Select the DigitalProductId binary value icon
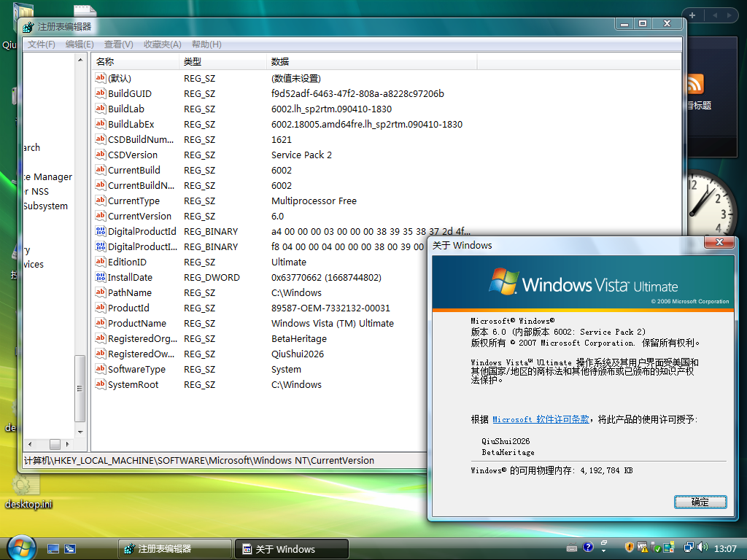Viewport: 747px width, 560px height. [100, 231]
